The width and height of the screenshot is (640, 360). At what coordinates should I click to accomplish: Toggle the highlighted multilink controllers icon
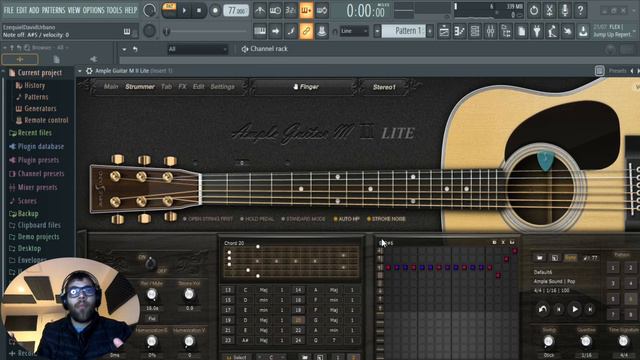306,31
